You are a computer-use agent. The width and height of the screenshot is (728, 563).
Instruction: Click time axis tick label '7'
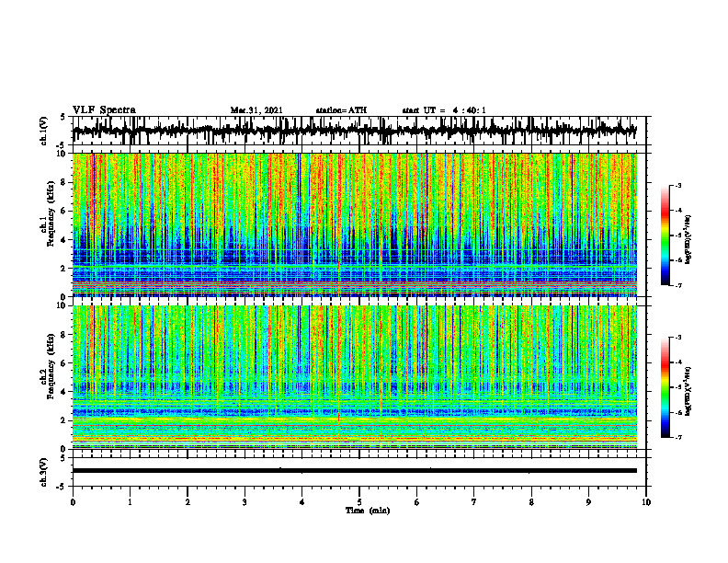click(474, 502)
